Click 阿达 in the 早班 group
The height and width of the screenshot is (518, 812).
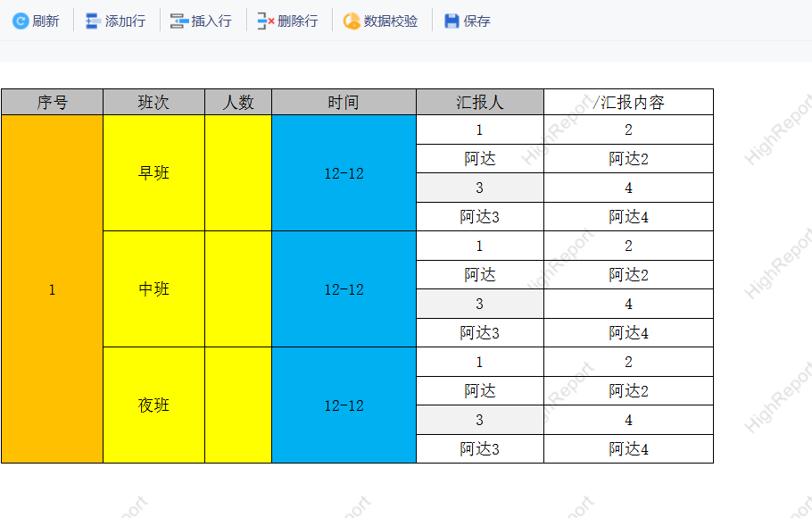click(x=480, y=159)
